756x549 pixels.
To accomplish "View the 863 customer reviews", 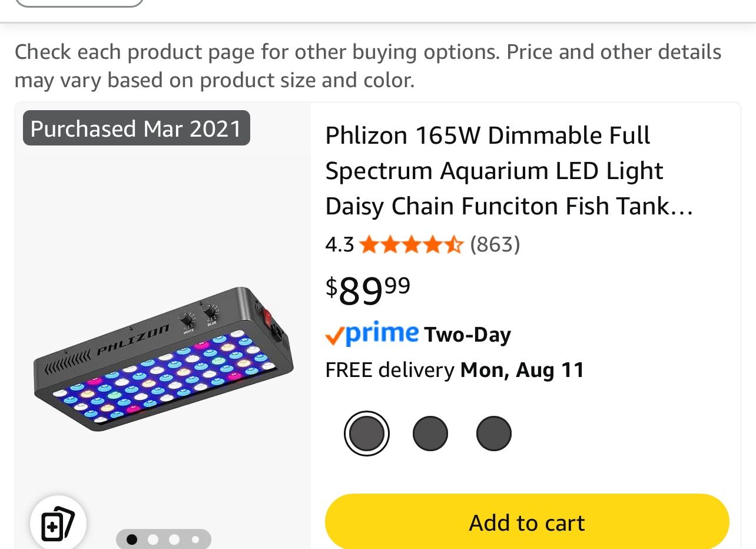I will [495, 244].
